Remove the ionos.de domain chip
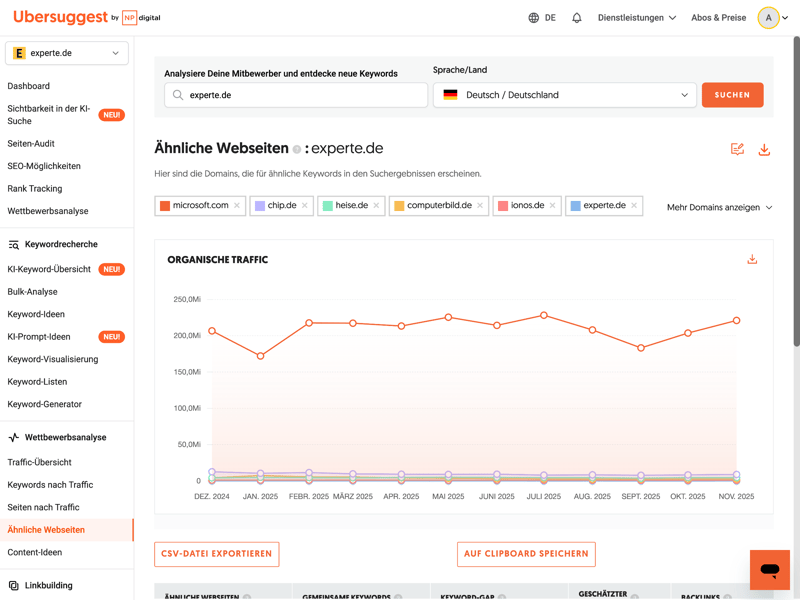 (x=552, y=206)
